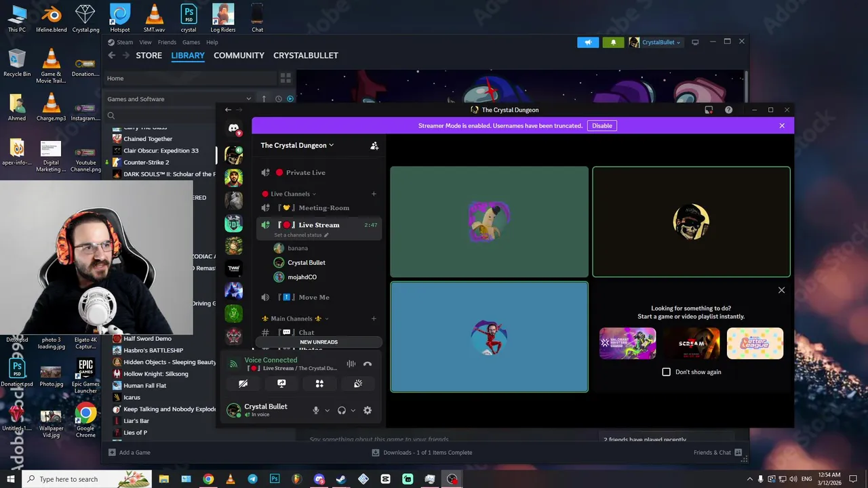Open Steam's Friends menu
The image size is (868, 488).
coord(167,42)
